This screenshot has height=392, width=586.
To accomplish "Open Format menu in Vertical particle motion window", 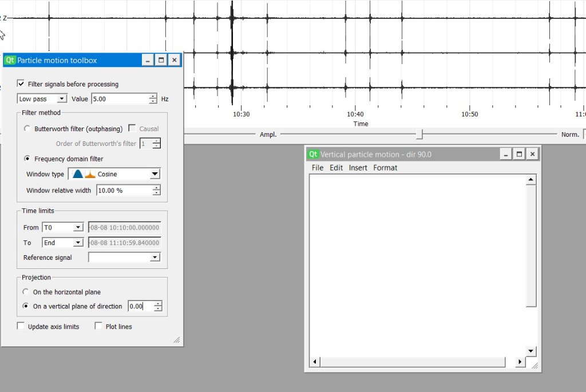I will 385,168.
